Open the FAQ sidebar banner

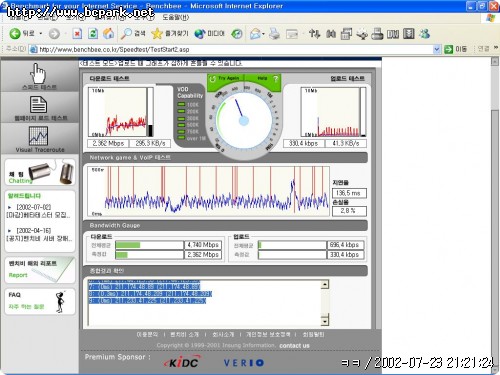[40, 301]
